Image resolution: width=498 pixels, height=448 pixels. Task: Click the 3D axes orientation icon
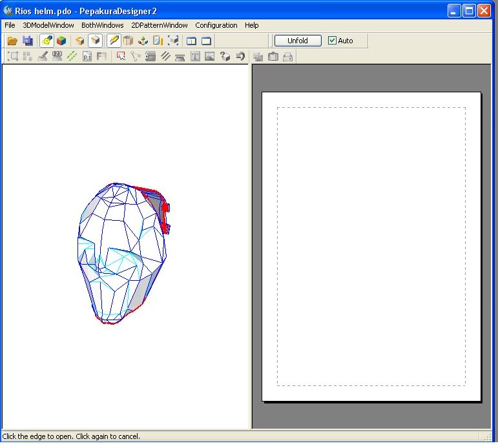pos(143,41)
